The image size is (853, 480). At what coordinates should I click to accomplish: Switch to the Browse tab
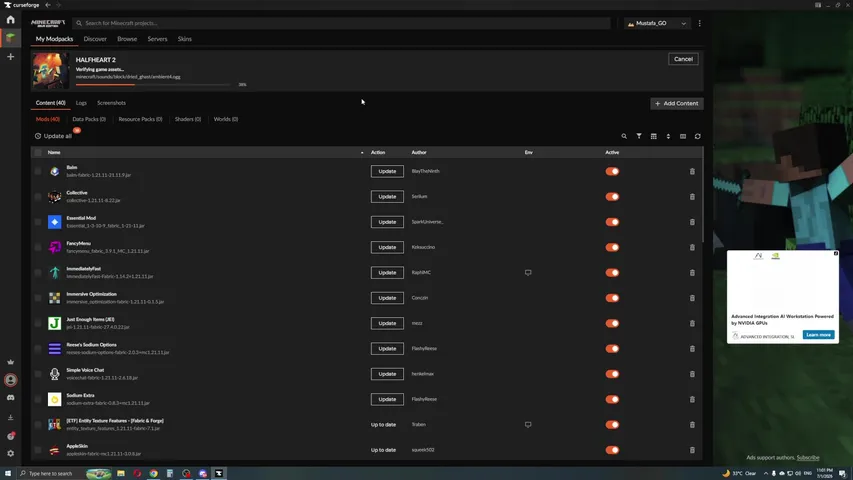click(127, 39)
